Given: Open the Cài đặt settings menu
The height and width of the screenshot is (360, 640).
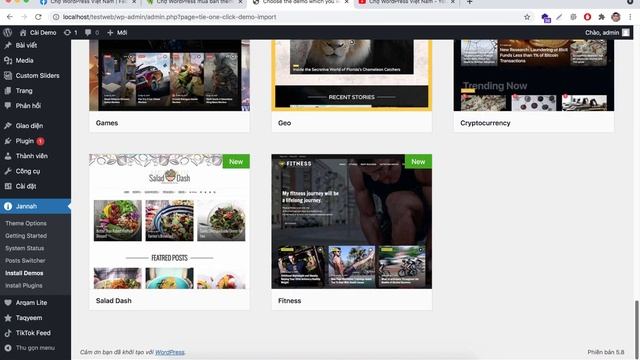Looking at the screenshot, I should pyautogui.click(x=25, y=186).
